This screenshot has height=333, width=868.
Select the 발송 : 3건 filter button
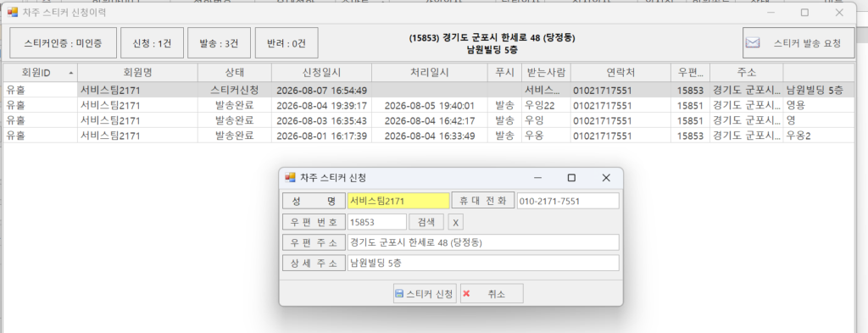point(220,43)
